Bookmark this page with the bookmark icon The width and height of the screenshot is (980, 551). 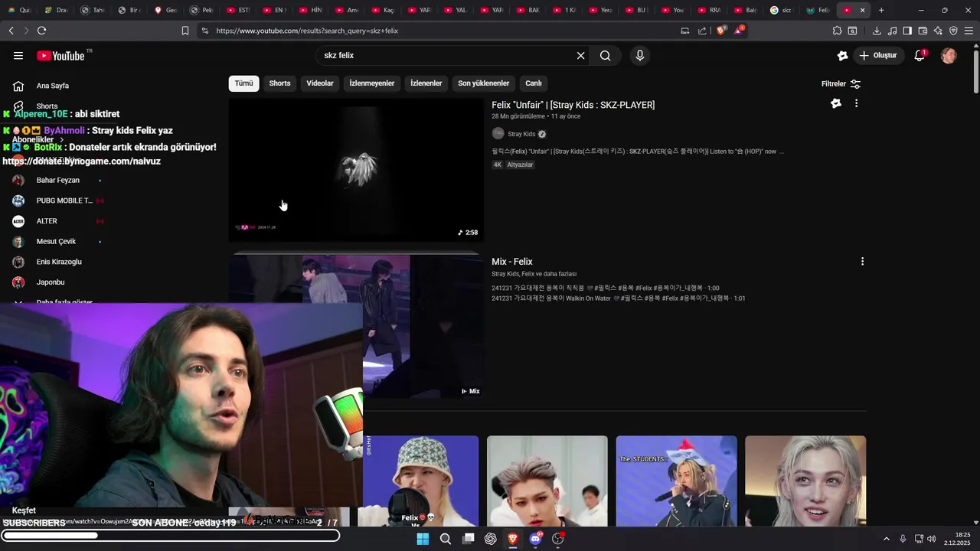(185, 31)
